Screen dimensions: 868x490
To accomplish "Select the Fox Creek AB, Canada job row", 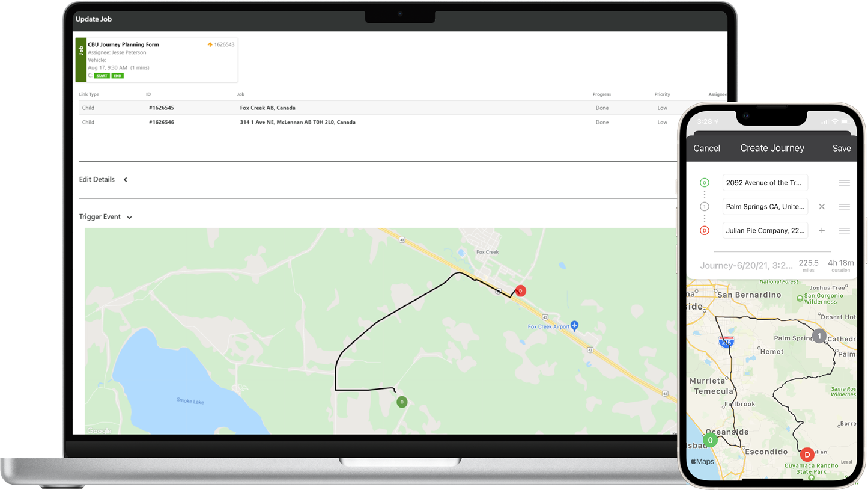I will [x=402, y=108].
